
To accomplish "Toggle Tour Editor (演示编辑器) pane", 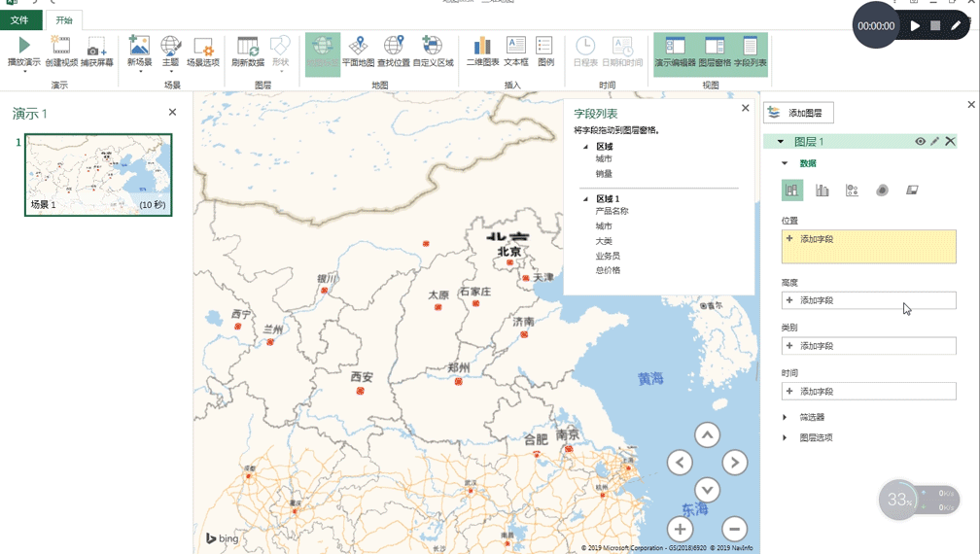I will click(x=675, y=53).
